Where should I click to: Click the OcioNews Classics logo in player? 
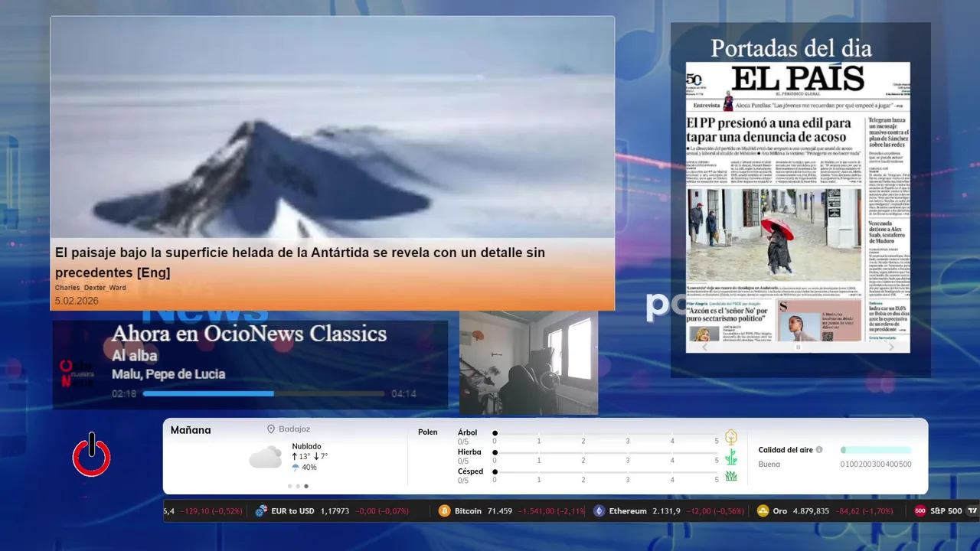point(77,373)
